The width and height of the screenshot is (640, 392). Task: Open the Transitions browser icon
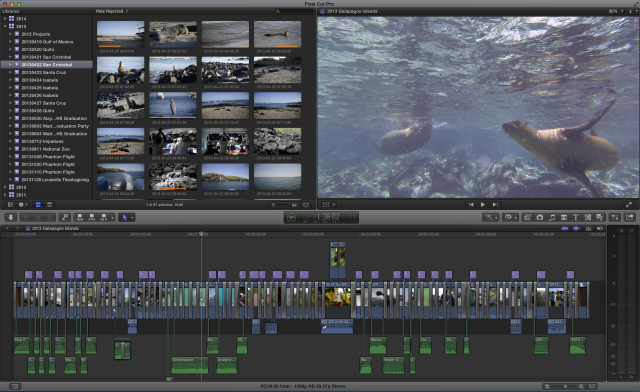coord(564,217)
